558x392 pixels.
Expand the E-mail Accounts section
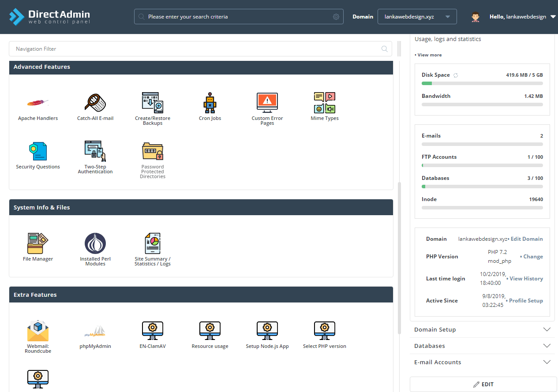483,362
